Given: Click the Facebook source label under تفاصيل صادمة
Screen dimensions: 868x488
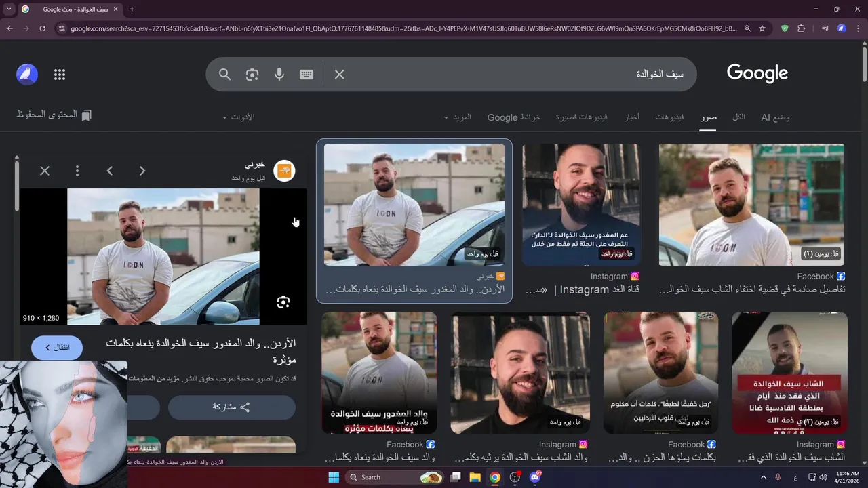Looking at the screenshot, I should pos(821,277).
